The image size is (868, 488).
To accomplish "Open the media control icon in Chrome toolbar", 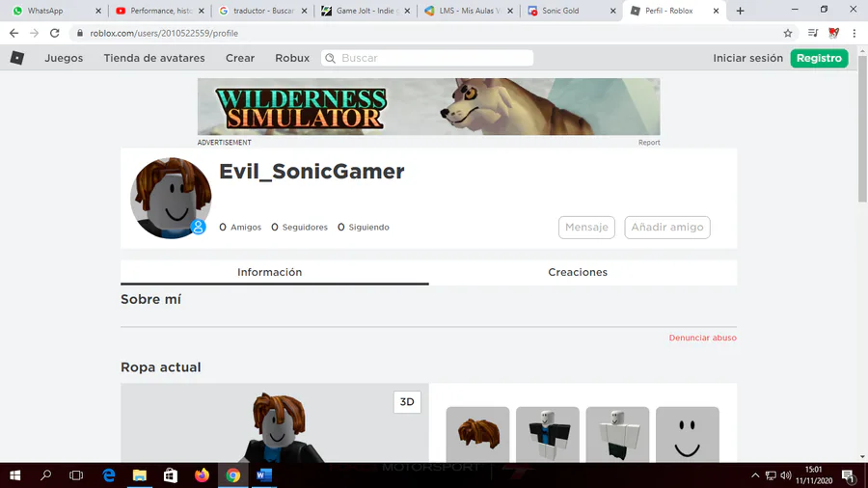I will click(x=813, y=33).
